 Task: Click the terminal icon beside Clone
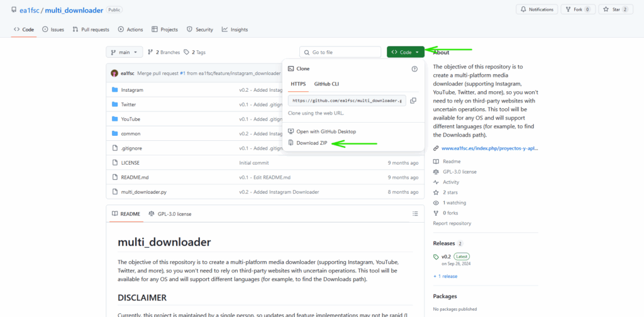click(291, 69)
